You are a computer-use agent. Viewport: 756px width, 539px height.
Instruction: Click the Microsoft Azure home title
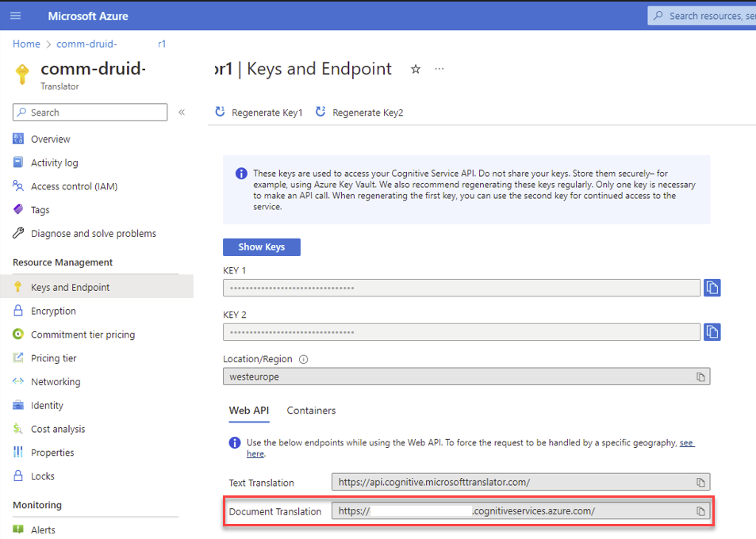coord(88,16)
